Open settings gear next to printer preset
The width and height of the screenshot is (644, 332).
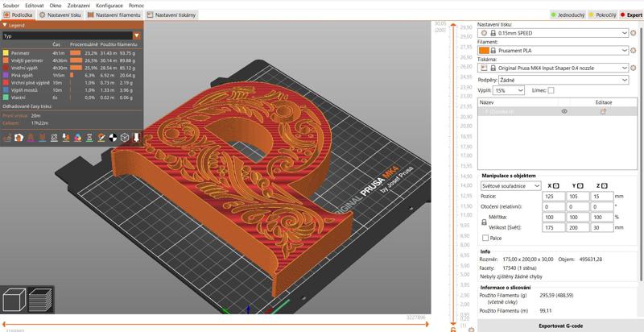click(x=634, y=68)
